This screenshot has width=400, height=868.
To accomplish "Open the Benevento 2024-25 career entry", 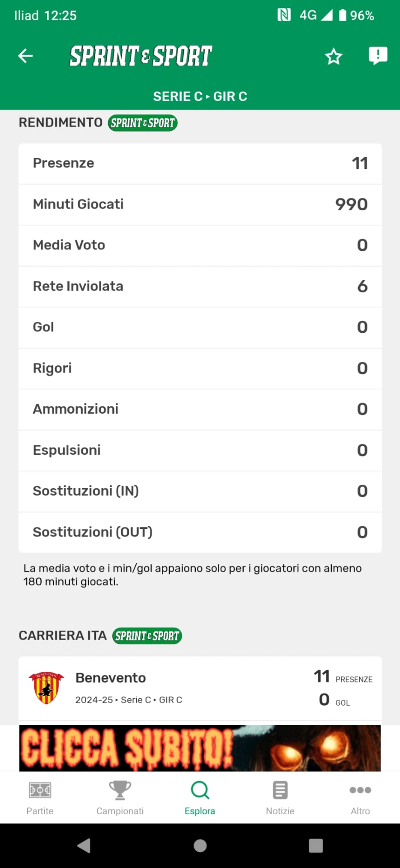I will 200,688.
